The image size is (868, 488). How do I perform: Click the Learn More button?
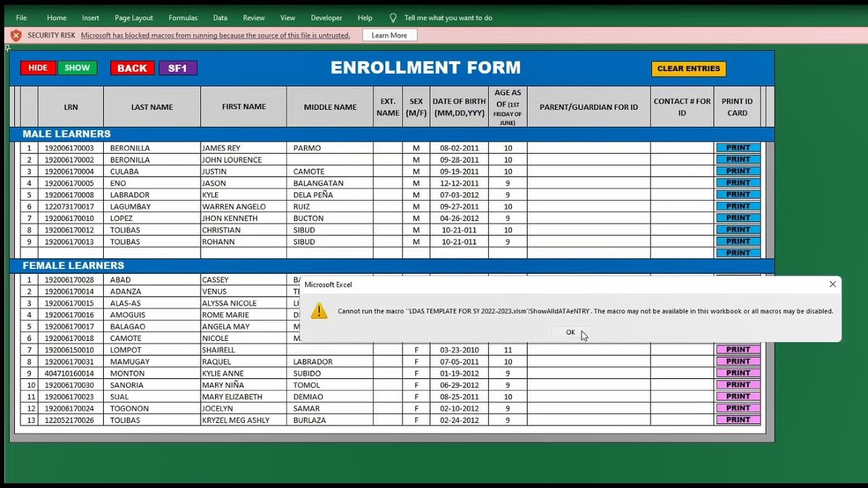click(389, 35)
